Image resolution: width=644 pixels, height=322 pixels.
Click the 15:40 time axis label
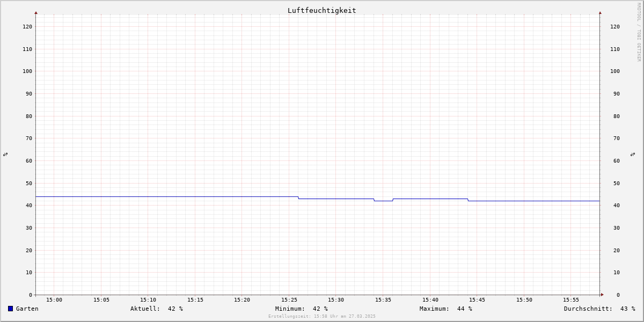coord(430,299)
